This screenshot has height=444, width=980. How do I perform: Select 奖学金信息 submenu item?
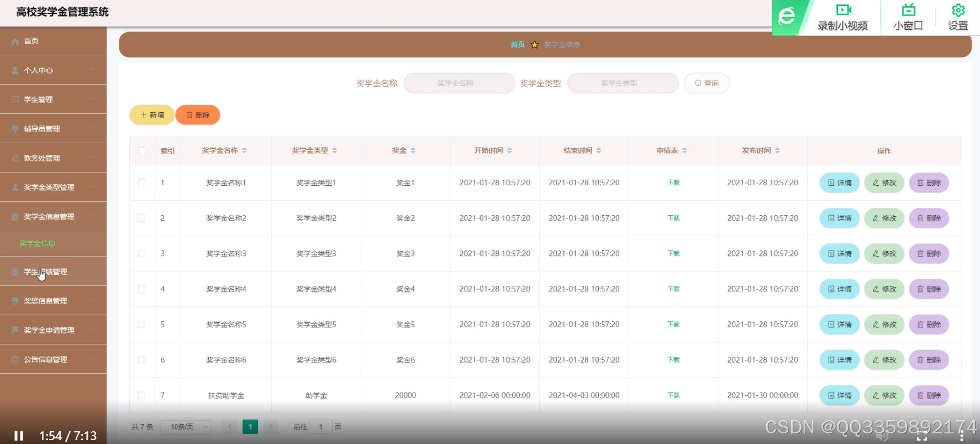[x=37, y=243]
